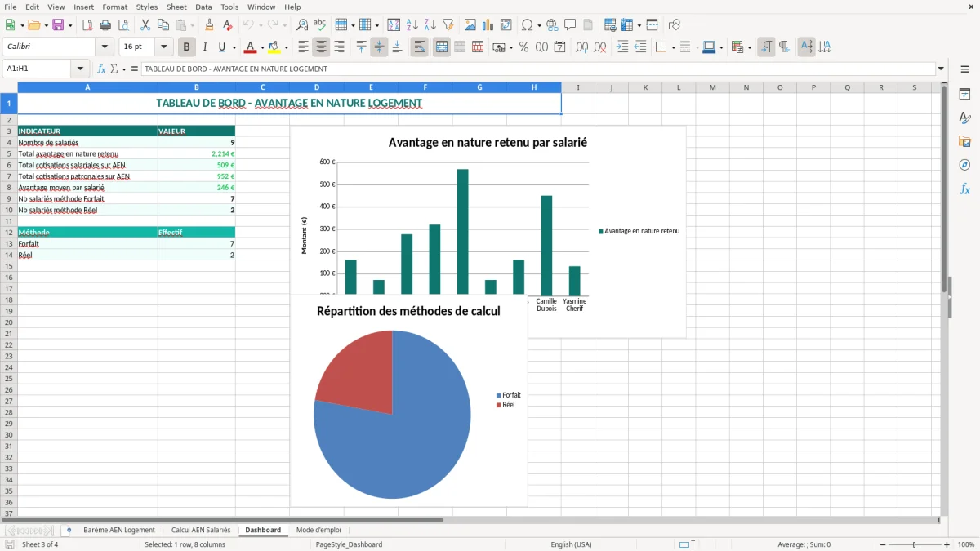980x551 pixels.
Task: Click the Insert Hyperlink icon
Action: click(552, 25)
